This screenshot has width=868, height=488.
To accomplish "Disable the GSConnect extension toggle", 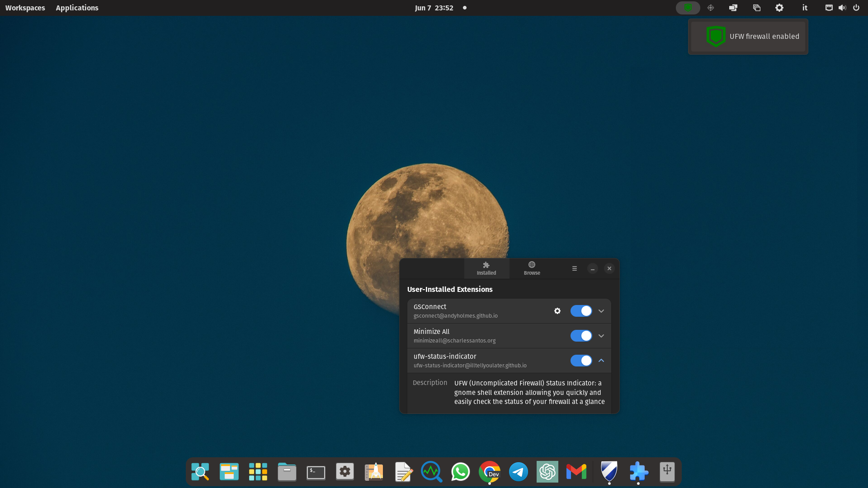I will tap(581, 311).
